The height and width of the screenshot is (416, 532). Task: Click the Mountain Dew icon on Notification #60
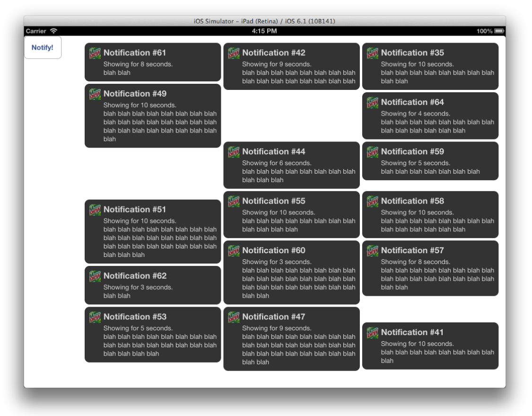234,251
